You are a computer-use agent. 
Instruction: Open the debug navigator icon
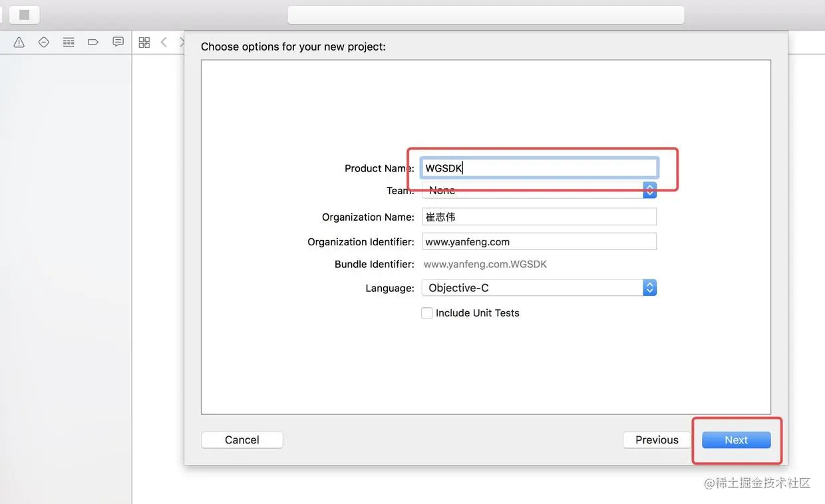coord(69,43)
